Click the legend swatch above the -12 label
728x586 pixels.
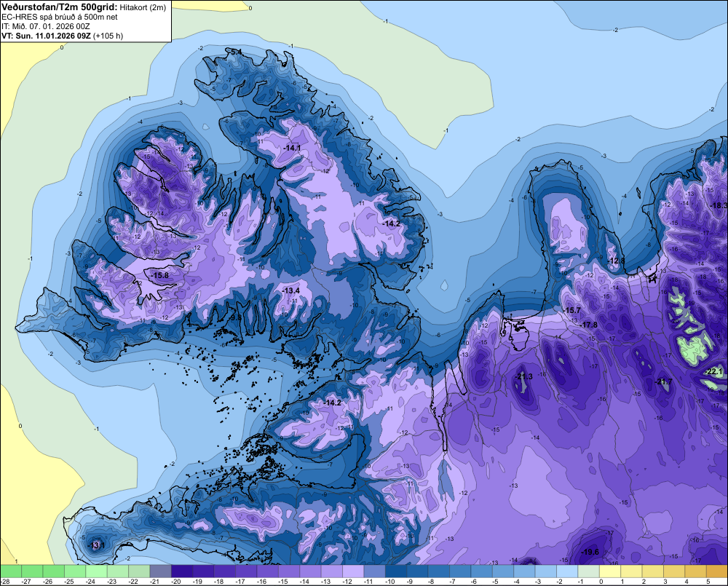point(353,571)
